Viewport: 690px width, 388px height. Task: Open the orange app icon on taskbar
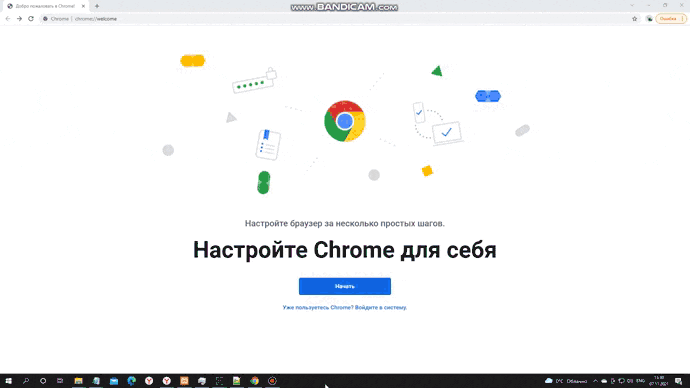pos(184,381)
